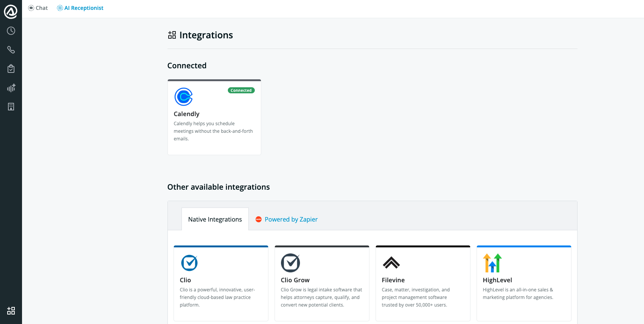Click the Clio description text

tap(218, 297)
